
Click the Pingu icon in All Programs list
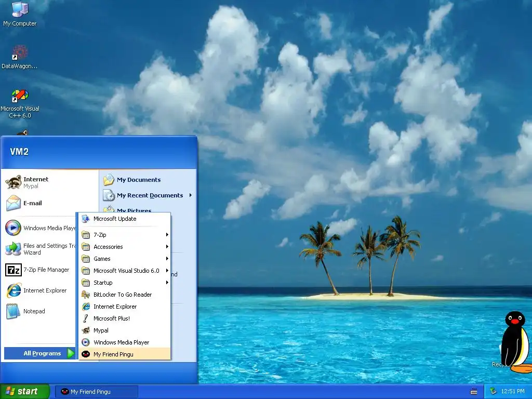click(86, 354)
